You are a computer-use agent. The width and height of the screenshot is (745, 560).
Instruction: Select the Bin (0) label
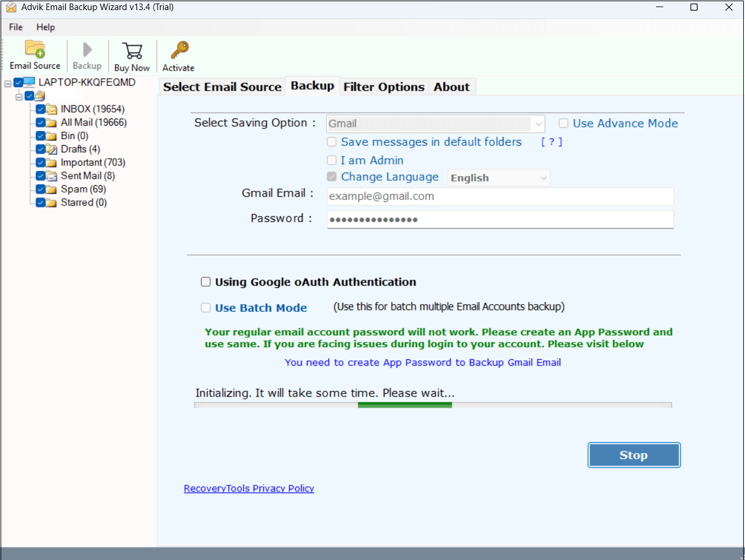coord(75,136)
